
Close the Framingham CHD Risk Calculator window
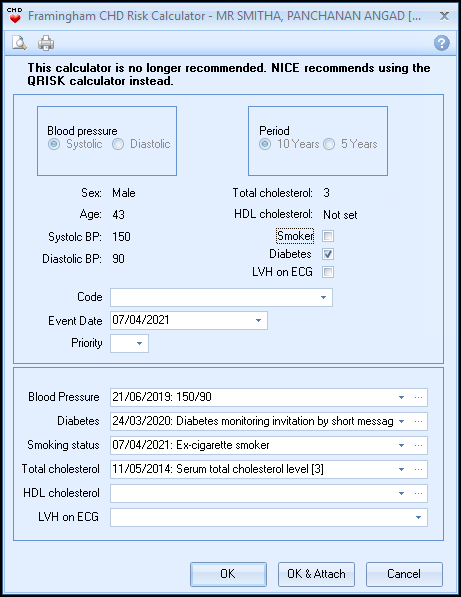[444, 16]
